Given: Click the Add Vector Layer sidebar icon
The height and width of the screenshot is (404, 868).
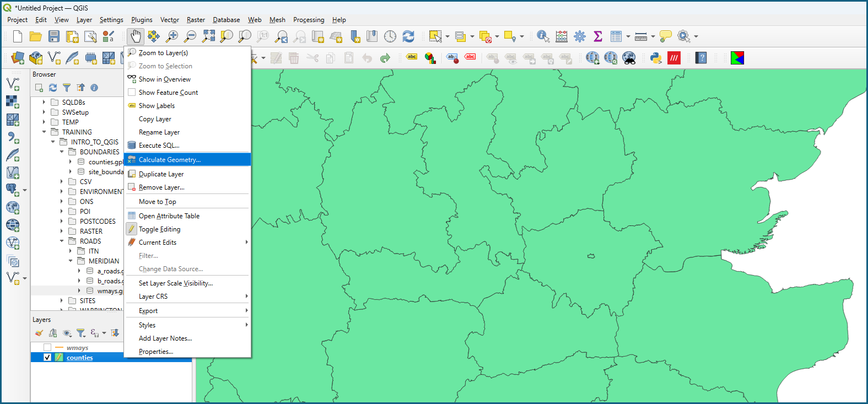Looking at the screenshot, I should point(13,84).
